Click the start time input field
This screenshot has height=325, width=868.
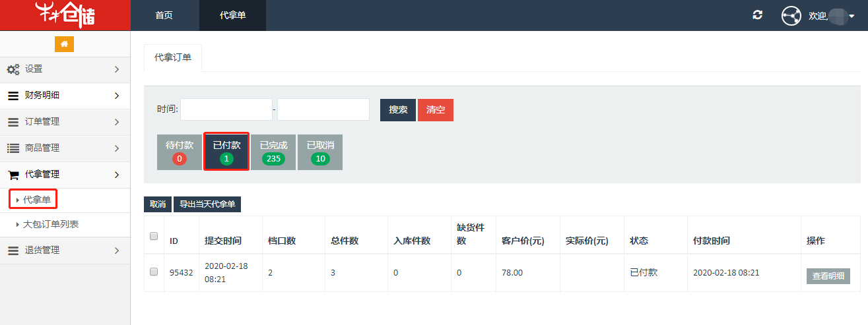coord(226,109)
